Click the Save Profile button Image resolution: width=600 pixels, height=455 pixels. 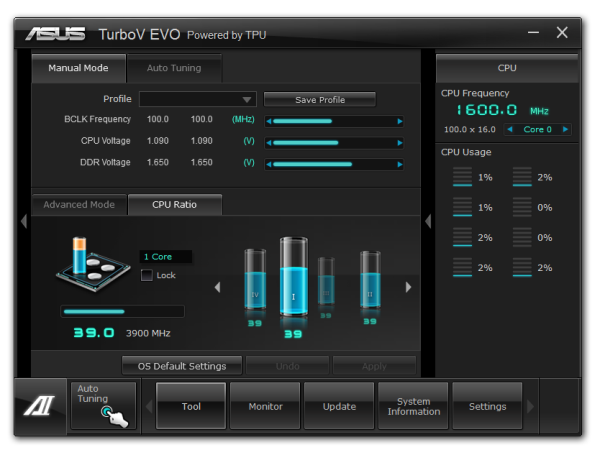[320, 99]
